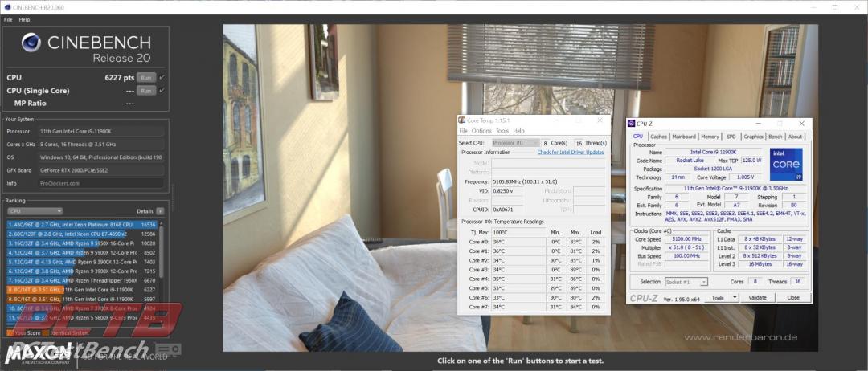This screenshot has width=868, height=371.
Task: Select the Ryzen 9 3900X 7403 score row
Action: click(82, 262)
